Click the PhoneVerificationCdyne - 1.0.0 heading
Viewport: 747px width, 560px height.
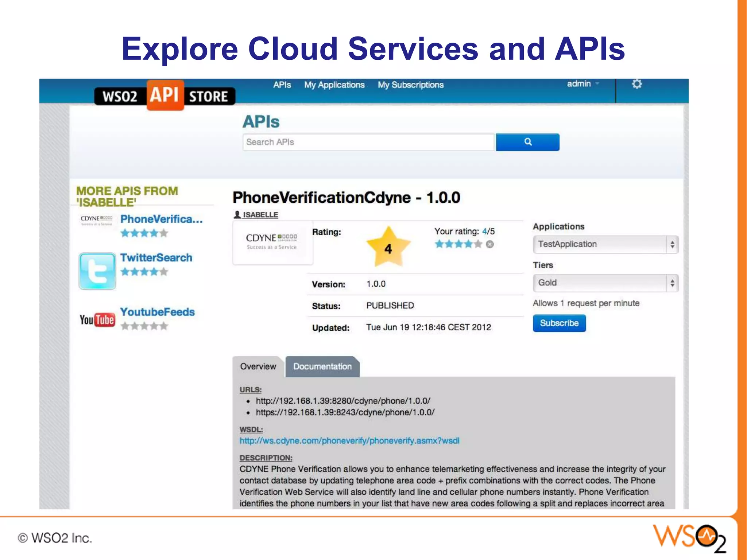pyautogui.click(x=346, y=198)
